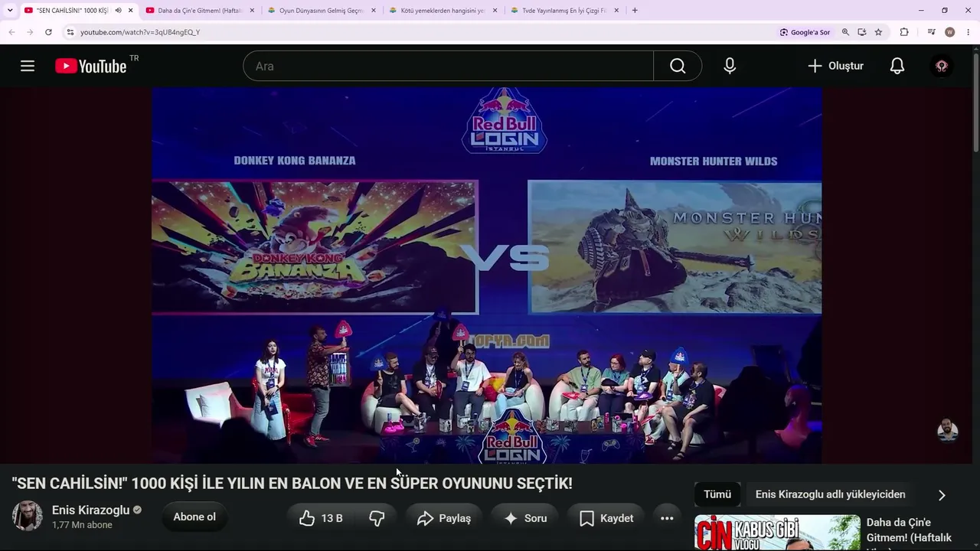
Task: Click the "1,77 Mn abone" subscriber count
Action: [x=82, y=525]
